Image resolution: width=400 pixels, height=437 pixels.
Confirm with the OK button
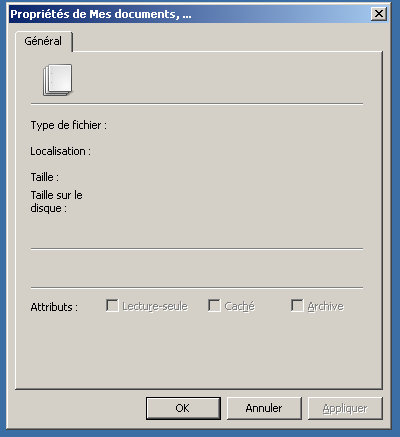pos(183,408)
